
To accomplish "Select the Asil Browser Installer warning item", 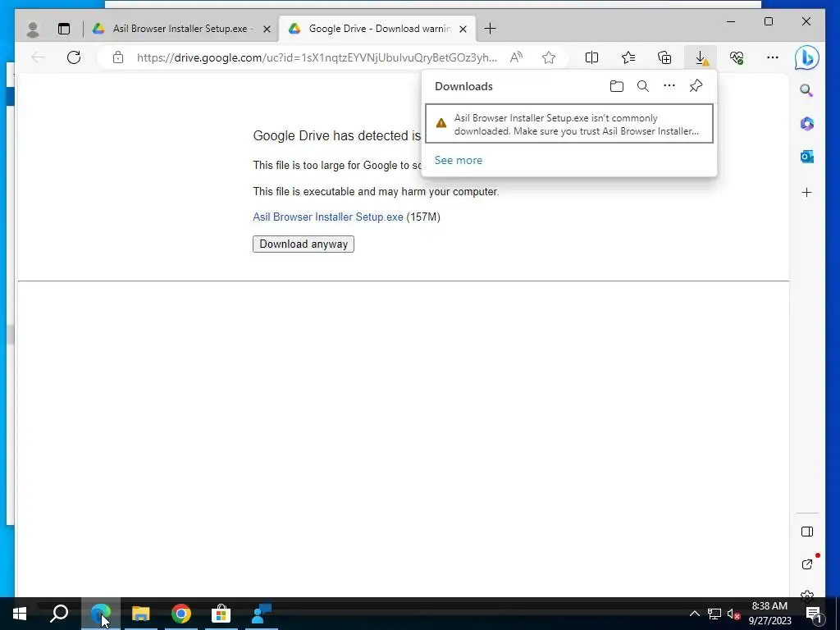I will [x=569, y=124].
